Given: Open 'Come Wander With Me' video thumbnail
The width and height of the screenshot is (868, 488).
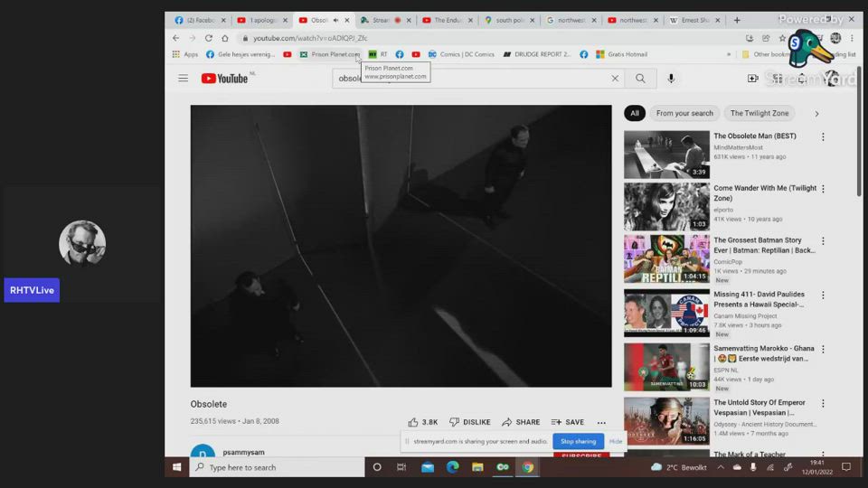Looking at the screenshot, I should 666,207.
